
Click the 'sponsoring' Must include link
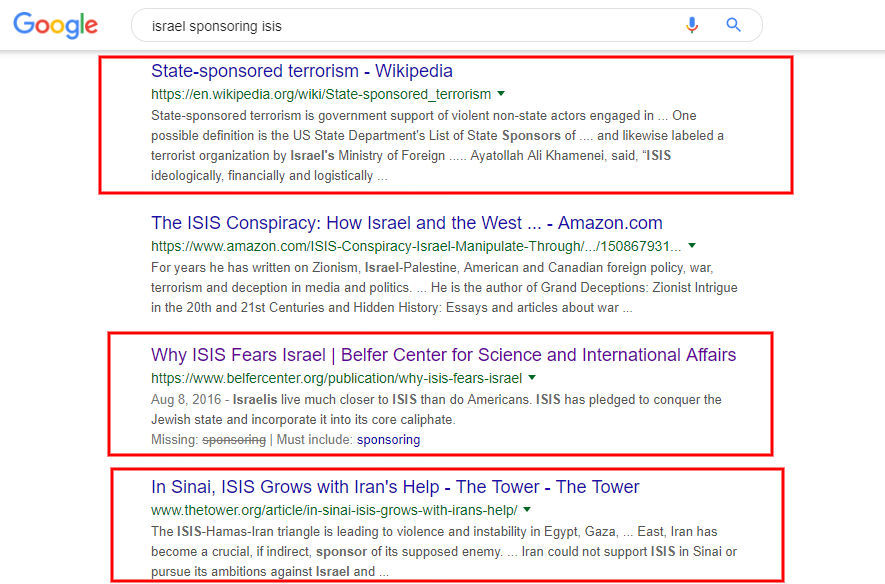click(x=388, y=440)
